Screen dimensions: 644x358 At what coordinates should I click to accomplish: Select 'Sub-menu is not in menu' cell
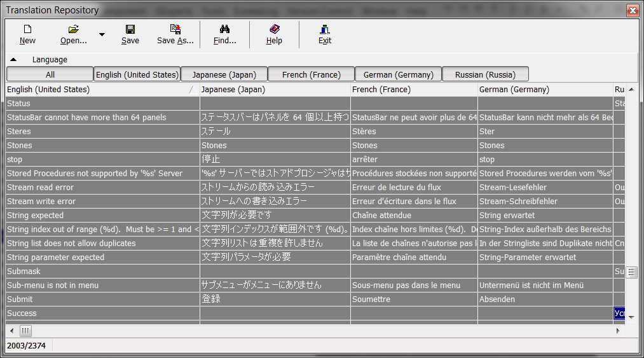[103, 286]
